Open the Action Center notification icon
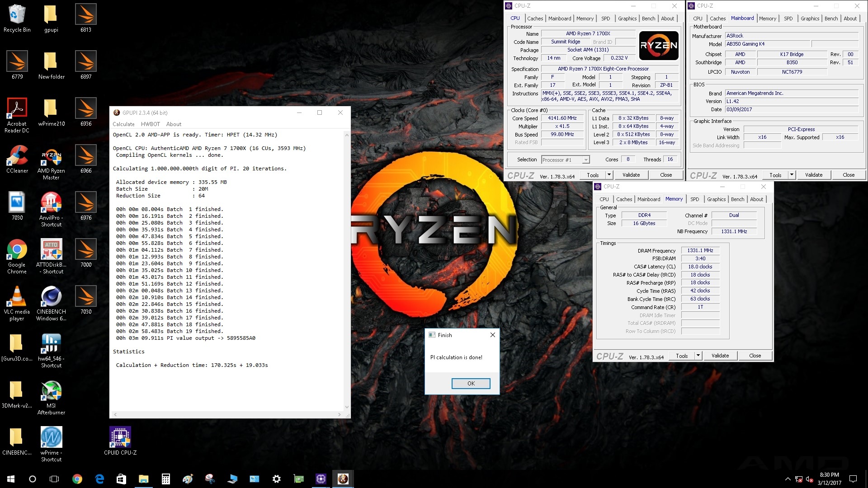Image resolution: width=868 pixels, height=488 pixels. (x=853, y=479)
